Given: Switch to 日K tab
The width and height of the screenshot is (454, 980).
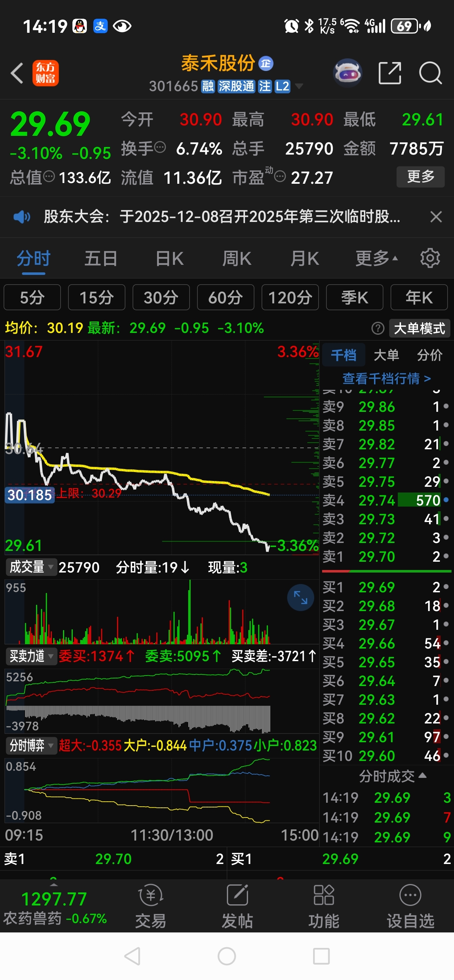Looking at the screenshot, I should [x=169, y=258].
